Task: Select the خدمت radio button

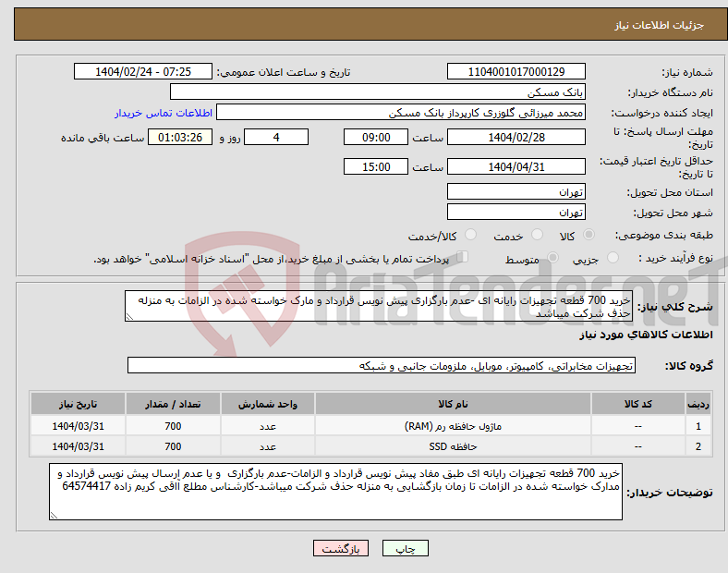Action: pyautogui.click(x=537, y=235)
